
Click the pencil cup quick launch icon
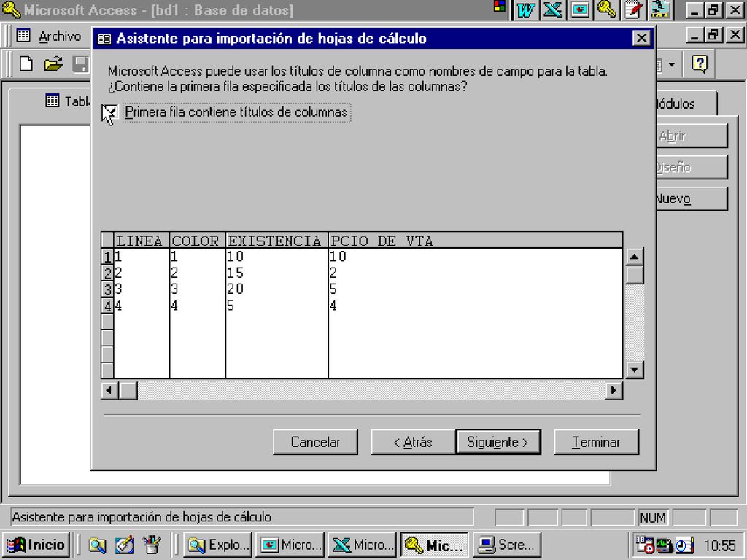tap(152, 545)
